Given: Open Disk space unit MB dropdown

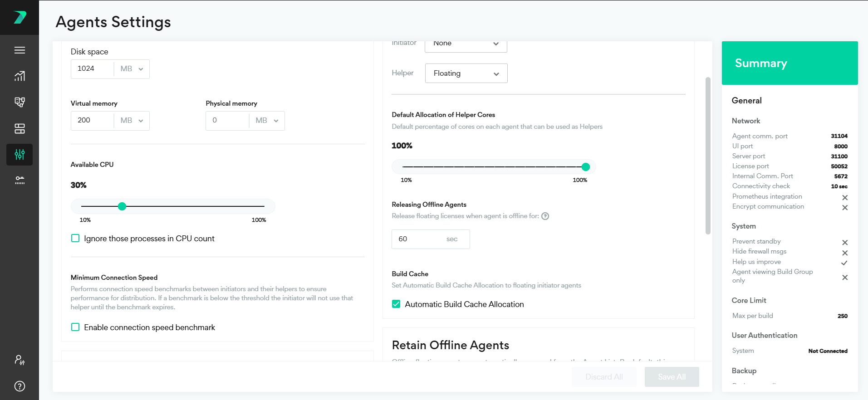Looking at the screenshot, I should click(x=132, y=69).
